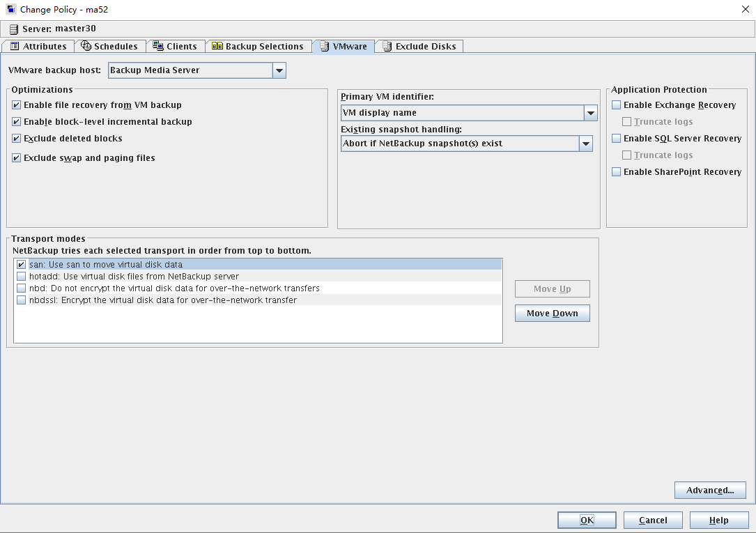This screenshot has height=533, width=756.
Task: Toggle Exclude swap and paging files
Action: (x=17, y=158)
